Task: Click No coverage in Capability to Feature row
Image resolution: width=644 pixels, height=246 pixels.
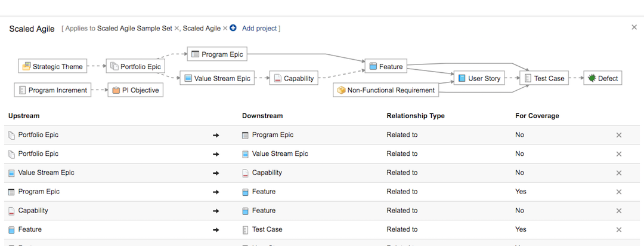Action: pos(520,211)
